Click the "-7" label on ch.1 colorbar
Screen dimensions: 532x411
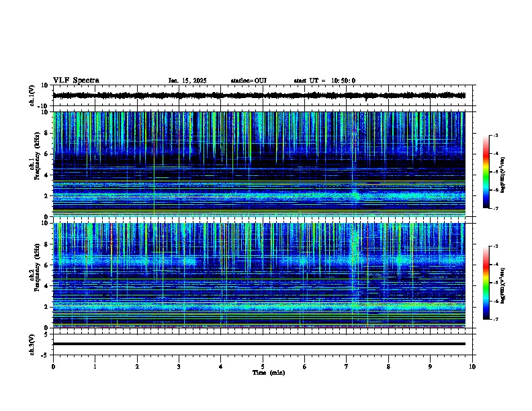[496, 208]
